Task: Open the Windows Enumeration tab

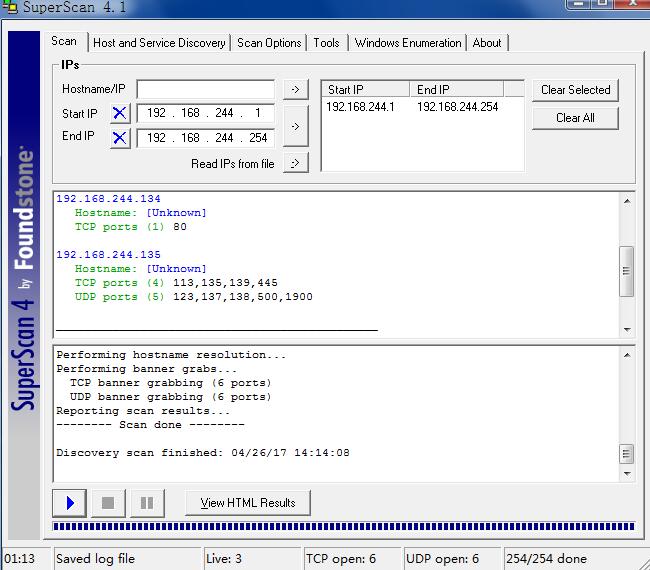Action: (408, 43)
